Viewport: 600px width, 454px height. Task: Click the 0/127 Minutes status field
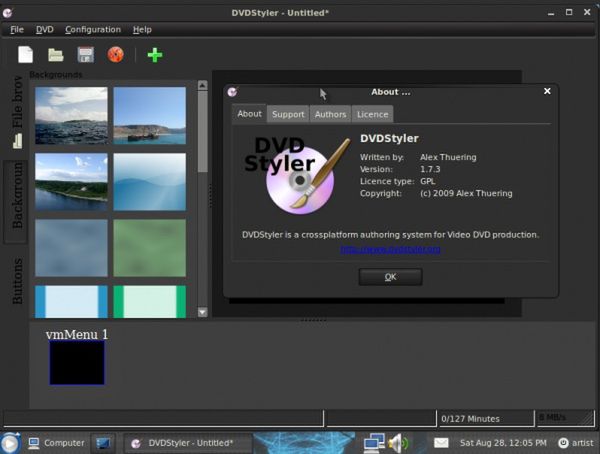click(x=485, y=418)
